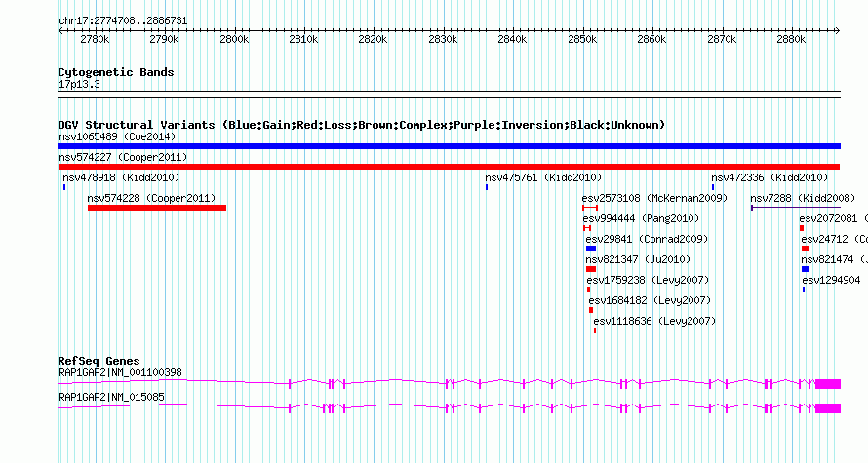This screenshot has height=463, width=868.
Task: Select red bracket glyph under esv2573108
Action: pyautogui.click(x=589, y=208)
